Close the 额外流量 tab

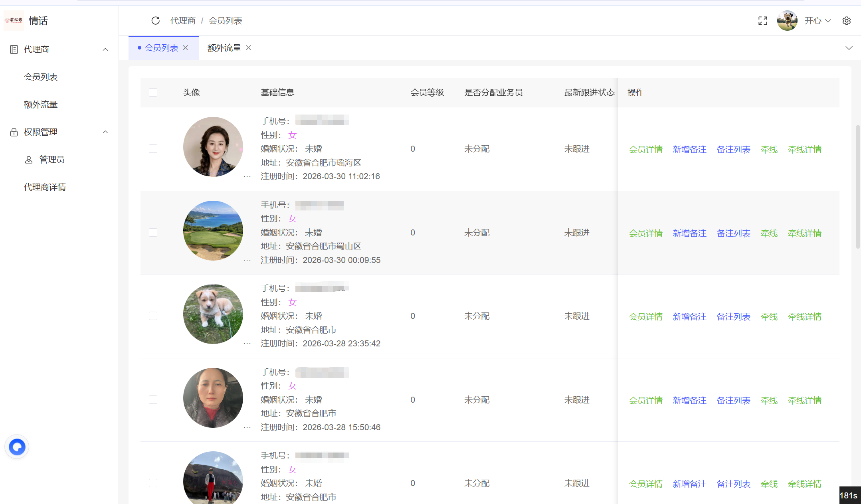pos(249,48)
